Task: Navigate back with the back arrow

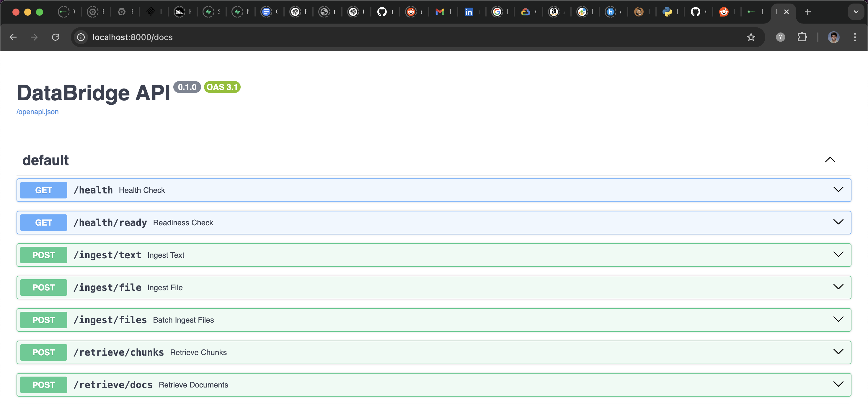Action: point(13,37)
